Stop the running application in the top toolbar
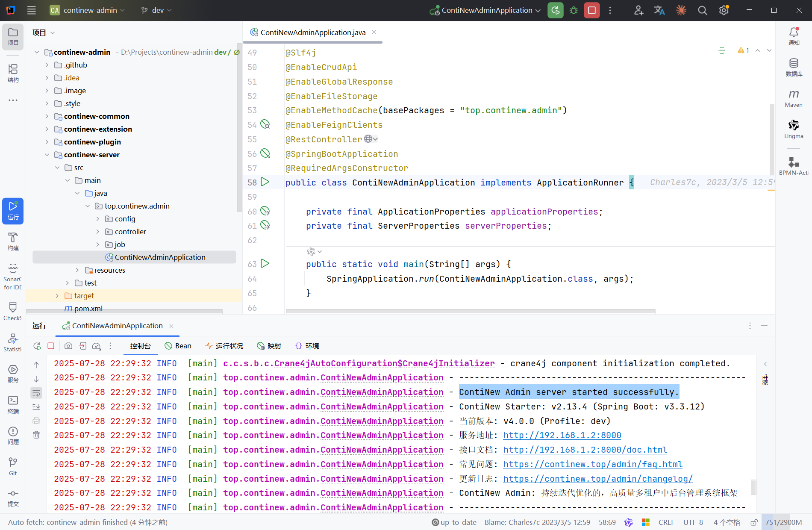The height and width of the screenshot is (530, 812). pos(592,10)
